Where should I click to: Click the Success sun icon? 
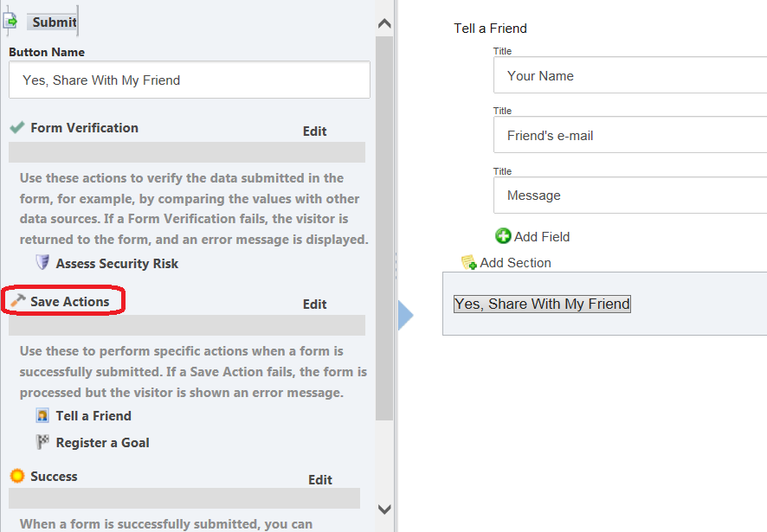[x=17, y=476]
